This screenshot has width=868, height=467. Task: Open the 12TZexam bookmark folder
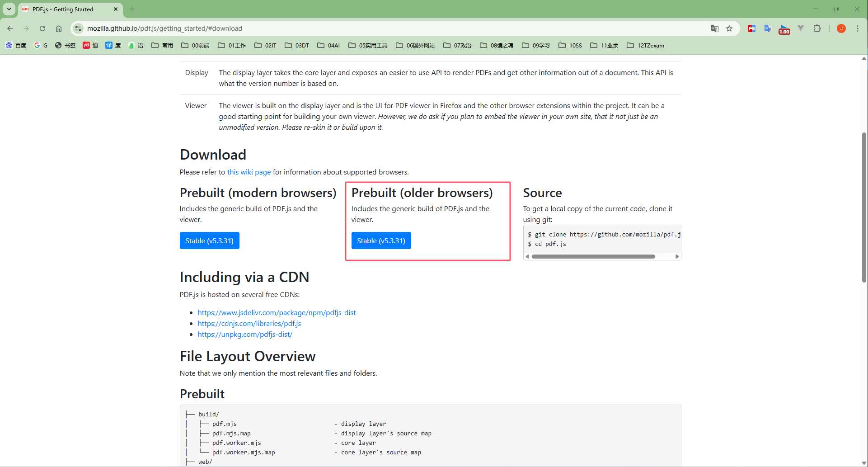(x=645, y=45)
